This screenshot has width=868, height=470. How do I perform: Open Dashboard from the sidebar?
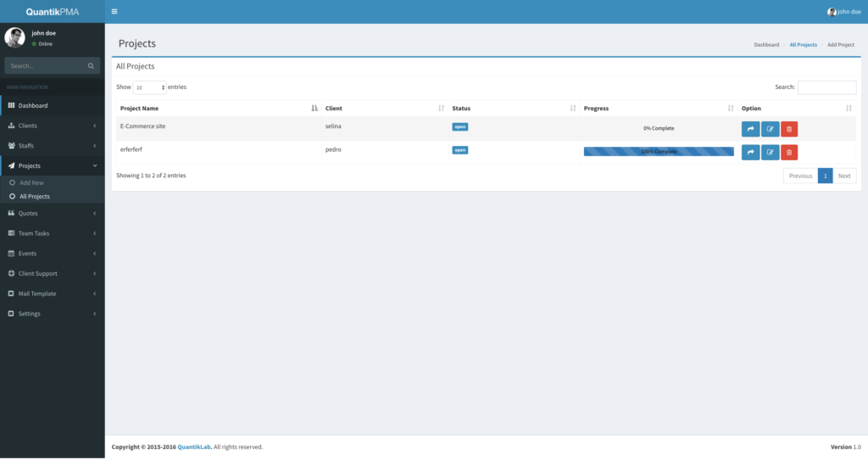[x=53, y=105]
